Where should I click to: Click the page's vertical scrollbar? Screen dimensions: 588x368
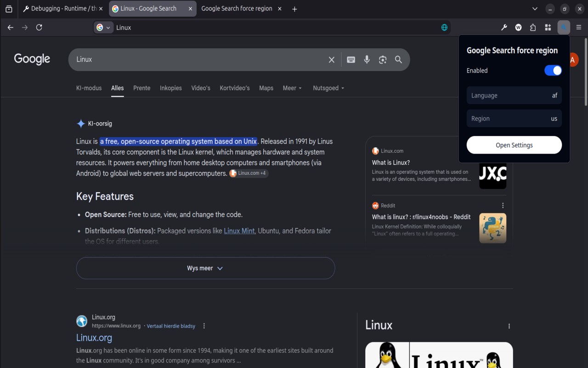(585, 72)
